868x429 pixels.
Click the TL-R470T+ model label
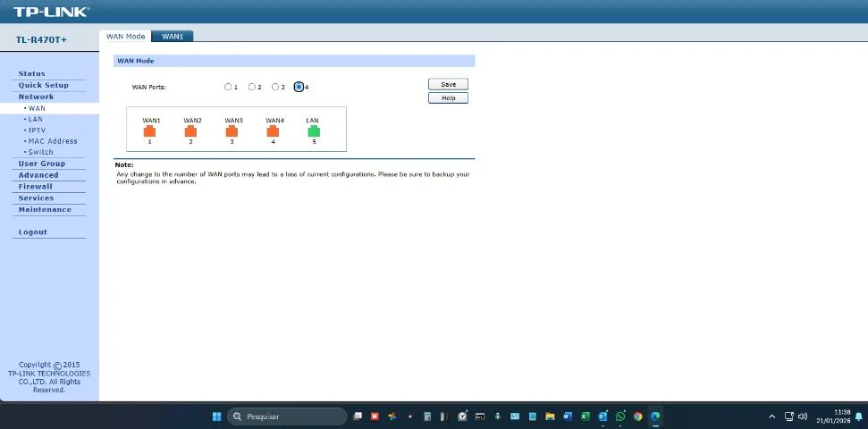click(41, 40)
